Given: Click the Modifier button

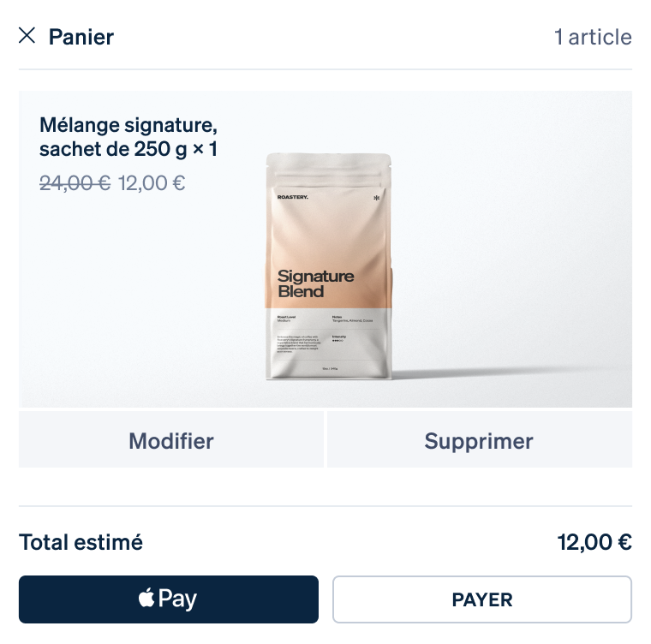Looking at the screenshot, I should 171,439.
